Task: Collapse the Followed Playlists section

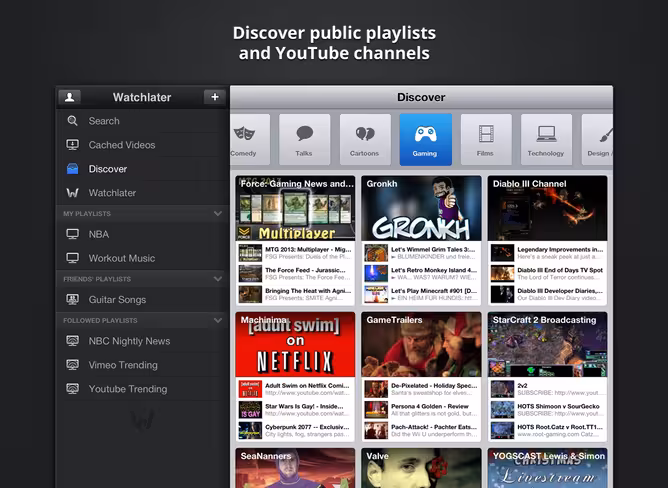Action: 218,321
